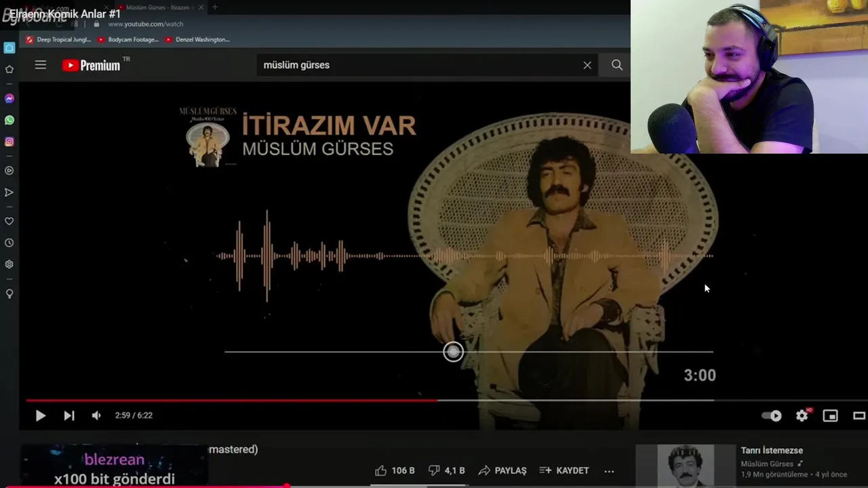Click the magnifier search button

pos(617,65)
